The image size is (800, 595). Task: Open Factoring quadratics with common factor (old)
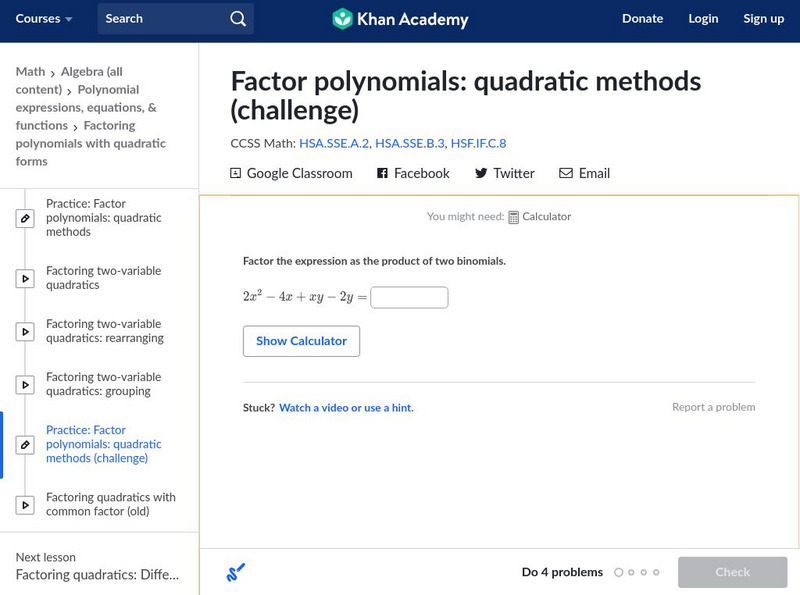110,504
